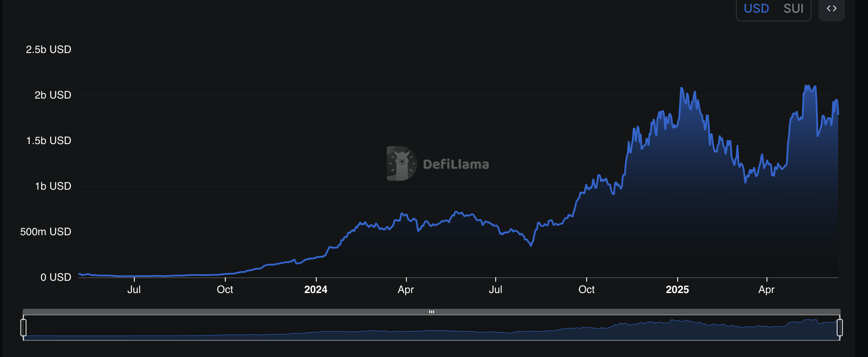This screenshot has width=868, height=357.
Task: Click the 1.5b USD y-axis label
Action: [x=49, y=141]
